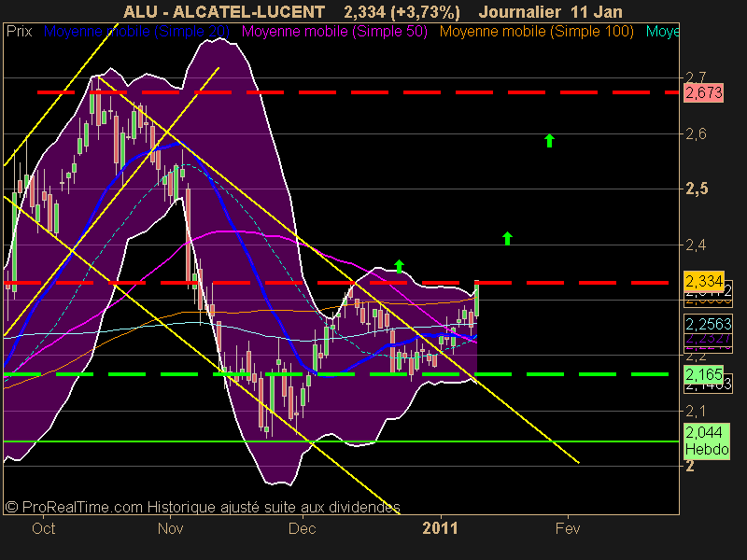Click the 2,334 (+3,73%) quote in header

point(402,12)
